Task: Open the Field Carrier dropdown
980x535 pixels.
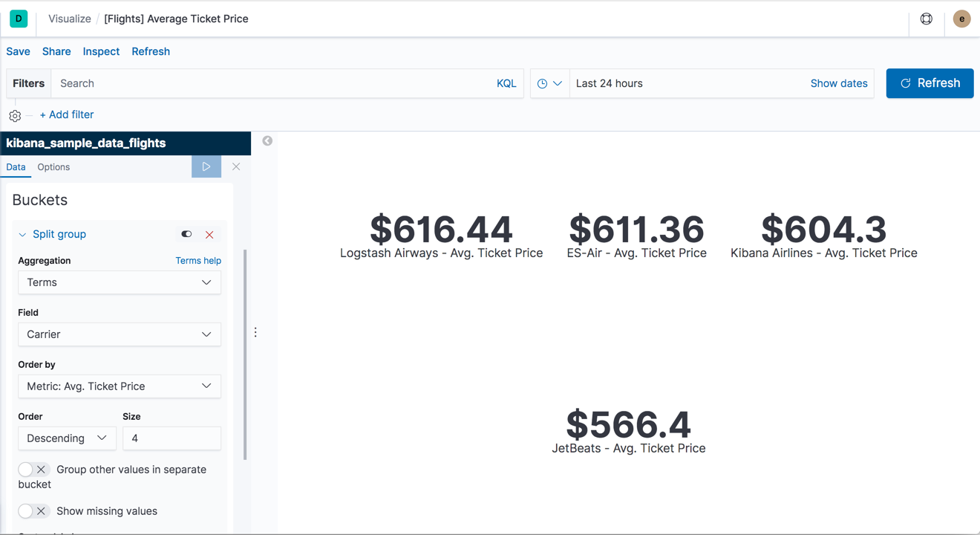Action: pos(120,334)
